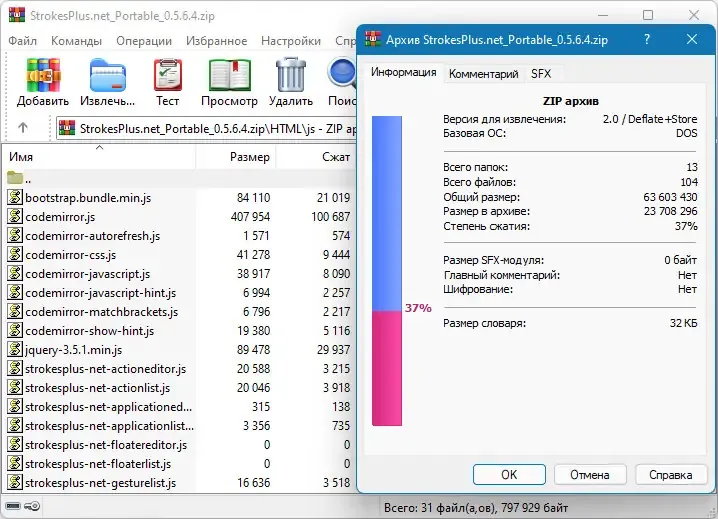The width and height of the screenshot is (718, 519).
Task: Select codemirror-autorefresh.js file icon
Action: tap(15, 235)
